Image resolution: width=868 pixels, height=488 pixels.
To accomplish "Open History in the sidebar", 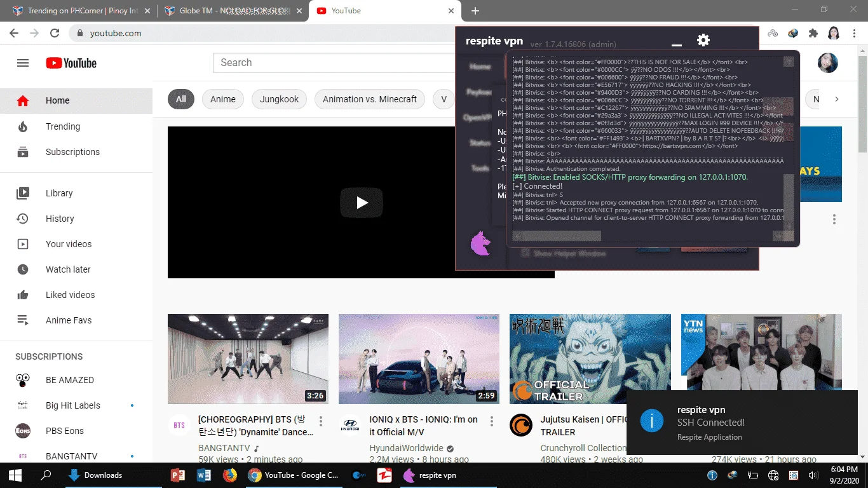I will tap(76, 219).
